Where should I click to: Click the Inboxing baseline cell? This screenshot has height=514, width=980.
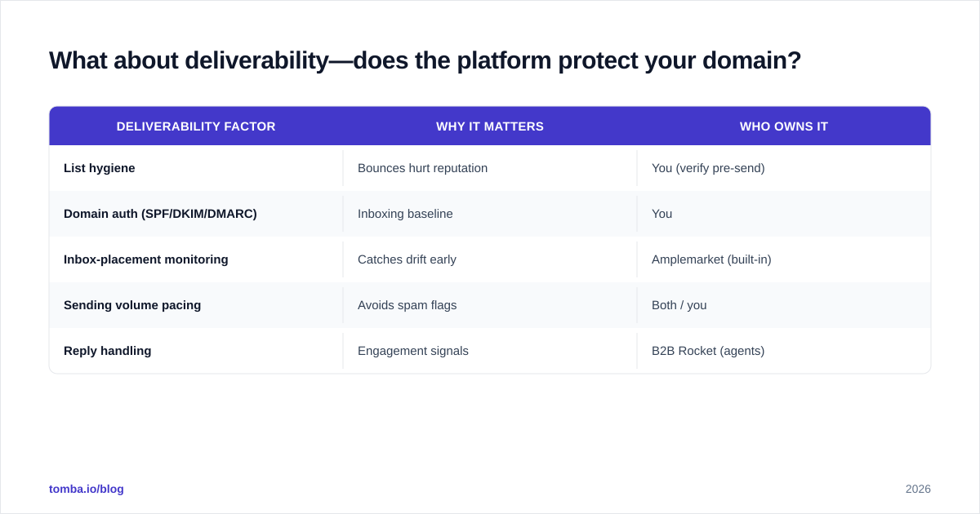point(490,214)
